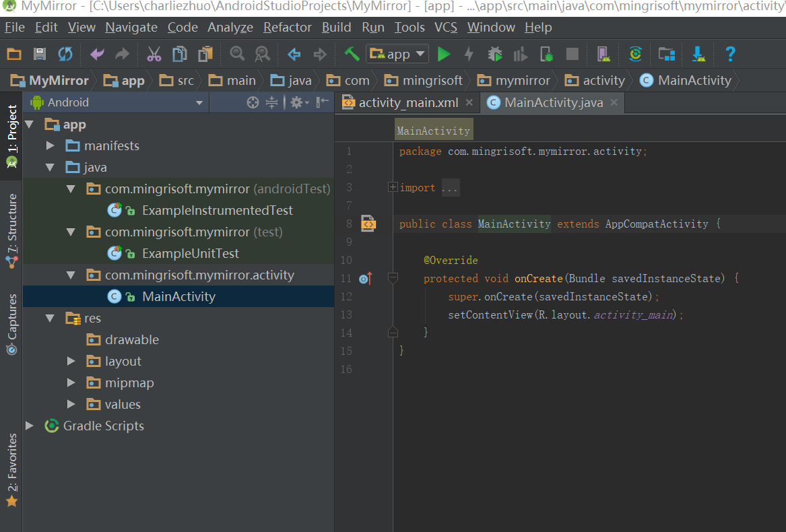Click the Apply Changes lightning icon

[469, 54]
